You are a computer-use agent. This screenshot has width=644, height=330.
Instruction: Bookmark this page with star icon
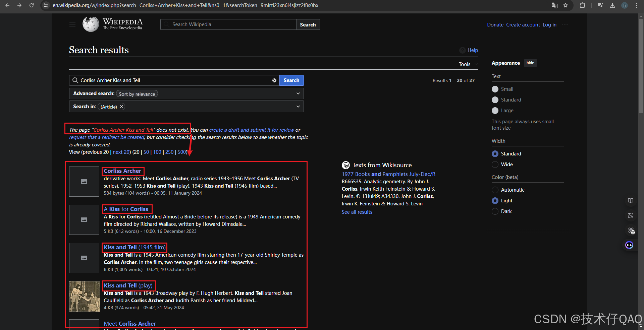(566, 5)
